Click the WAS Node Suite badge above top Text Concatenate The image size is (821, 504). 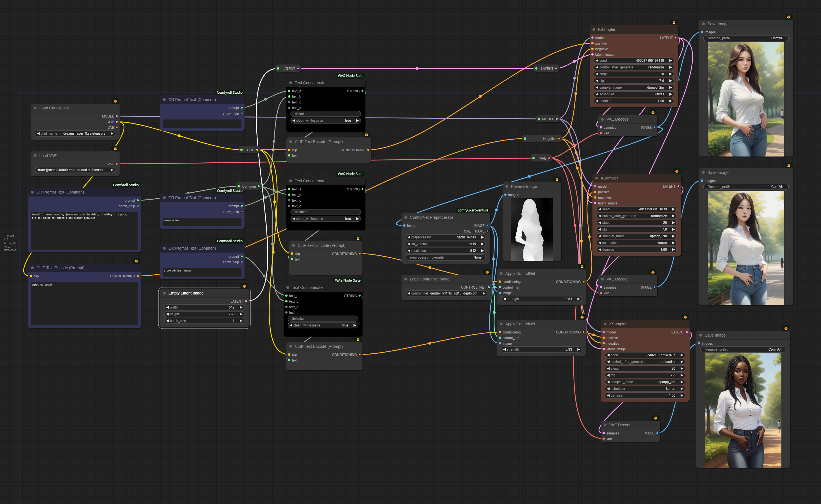(x=350, y=76)
